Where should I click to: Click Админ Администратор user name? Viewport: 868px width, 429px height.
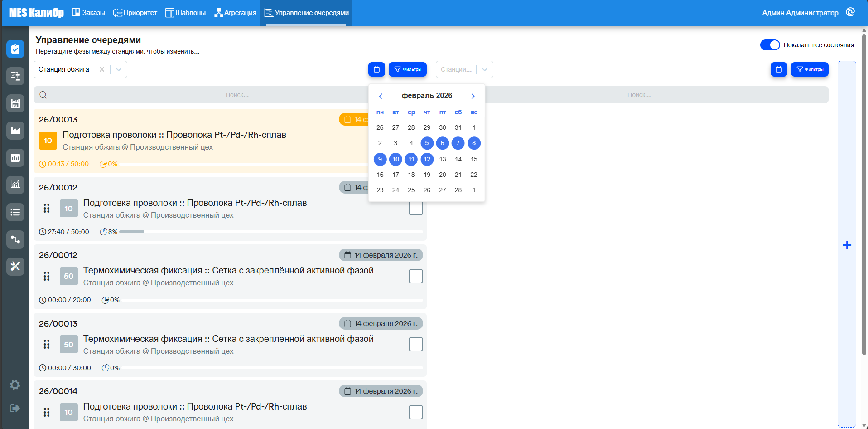pyautogui.click(x=800, y=13)
